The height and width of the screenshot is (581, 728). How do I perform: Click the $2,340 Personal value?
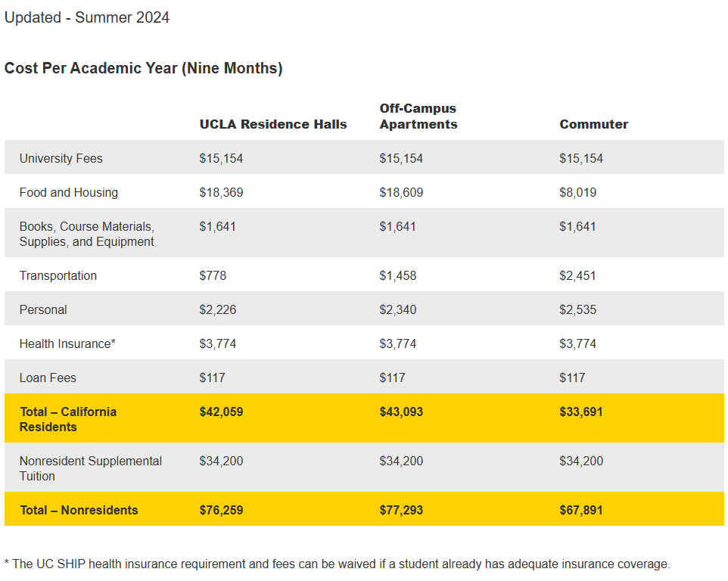[x=398, y=310]
